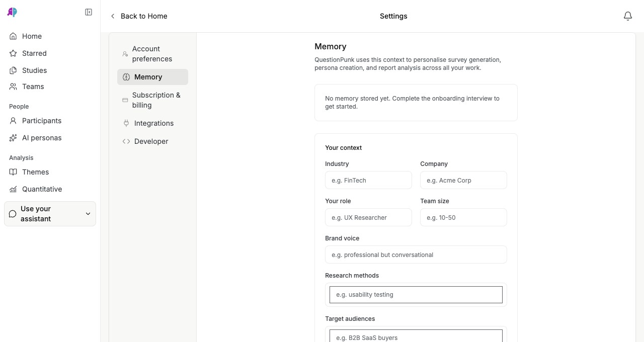Focus the Industry input field

[368, 180]
